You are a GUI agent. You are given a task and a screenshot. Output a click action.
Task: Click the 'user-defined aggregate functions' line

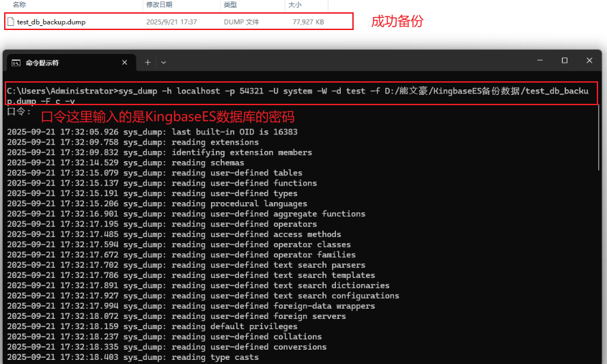pos(186,214)
